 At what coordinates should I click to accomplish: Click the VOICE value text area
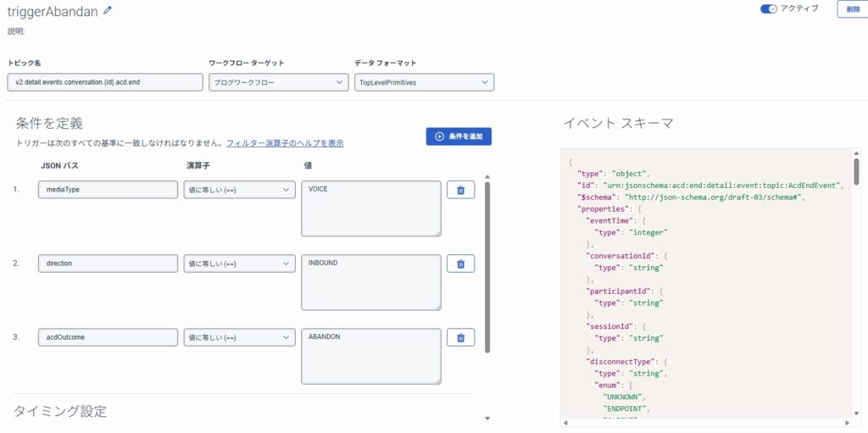(370, 208)
